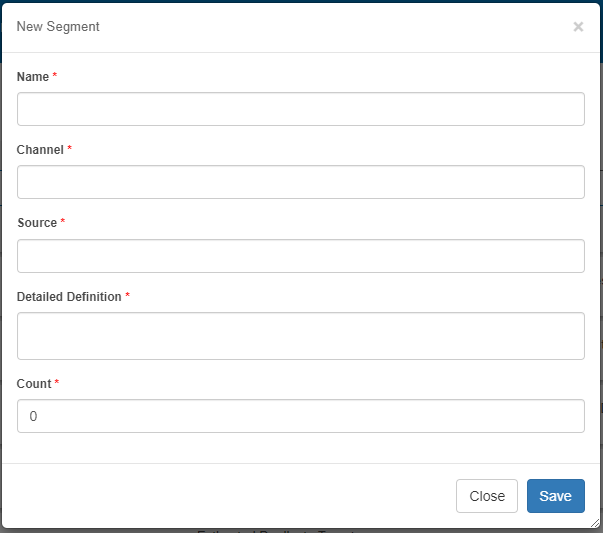The height and width of the screenshot is (533, 603).
Task: Click the dialog resize handle corner
Action: [595, 523]
